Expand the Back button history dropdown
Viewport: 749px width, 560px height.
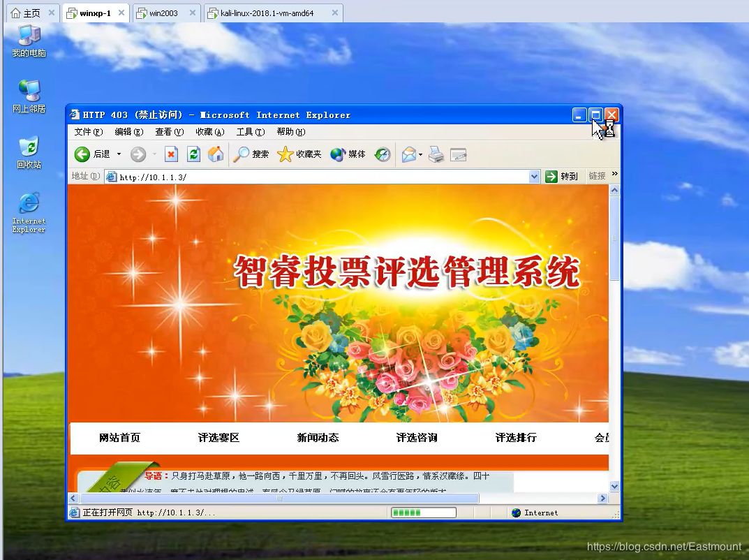click(119, 154)
